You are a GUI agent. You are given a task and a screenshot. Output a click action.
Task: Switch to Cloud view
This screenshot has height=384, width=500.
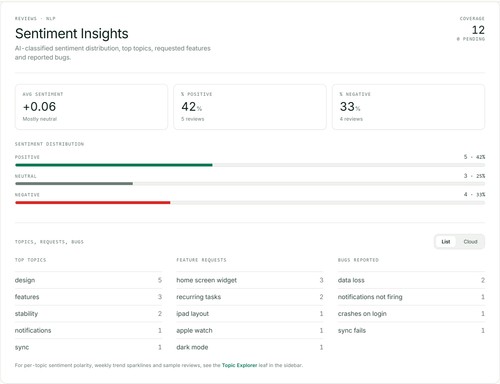tap(470, 242)
